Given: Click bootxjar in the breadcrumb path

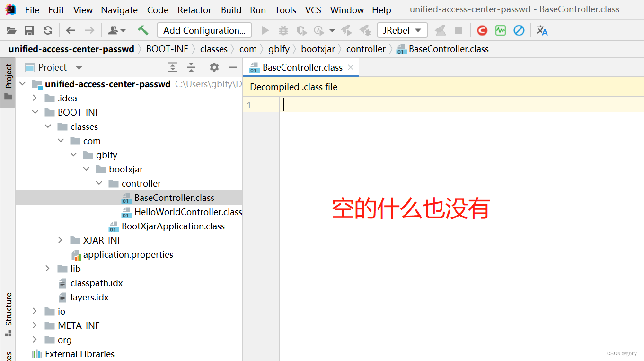Looking at the screenshot, I should click(x=318, y=49).
